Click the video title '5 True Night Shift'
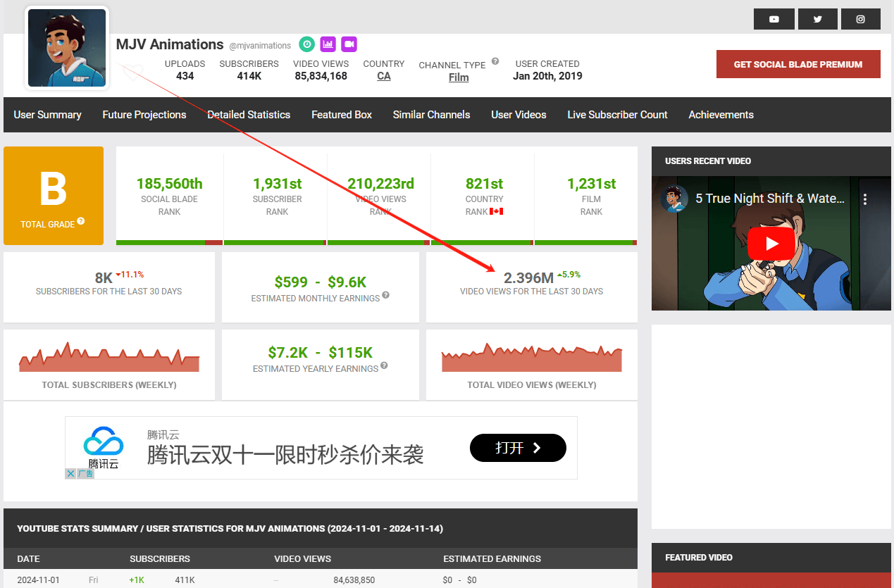Screen dimensions: 894x588 770,199
